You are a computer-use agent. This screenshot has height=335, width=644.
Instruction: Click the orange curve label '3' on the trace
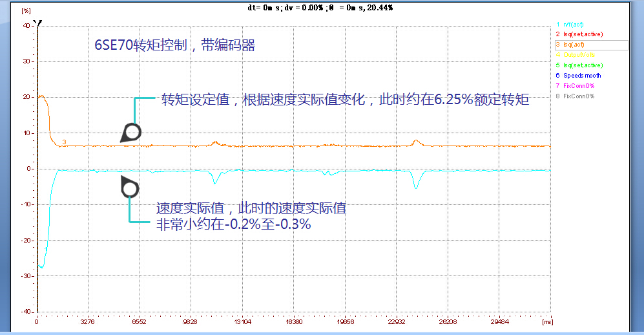(64, 142)
